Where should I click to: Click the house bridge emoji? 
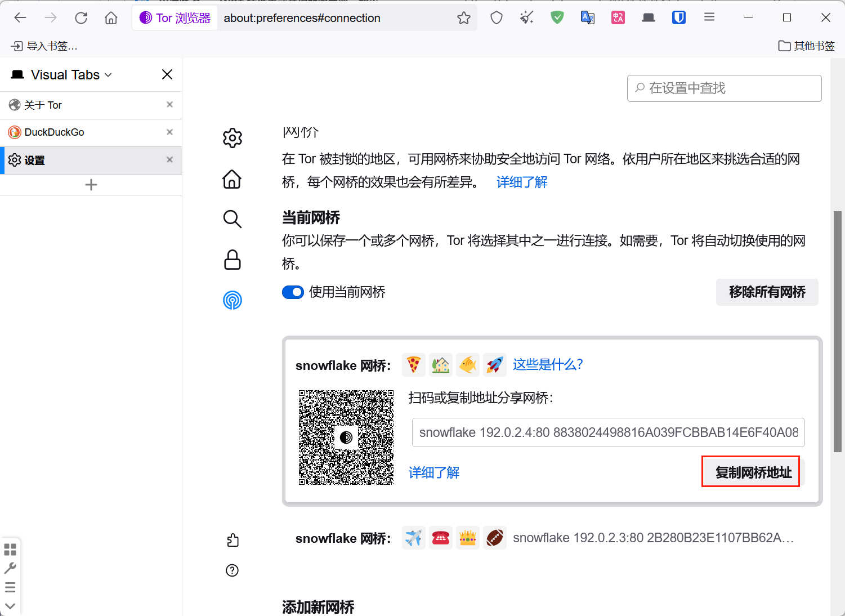tap(441, 365)
